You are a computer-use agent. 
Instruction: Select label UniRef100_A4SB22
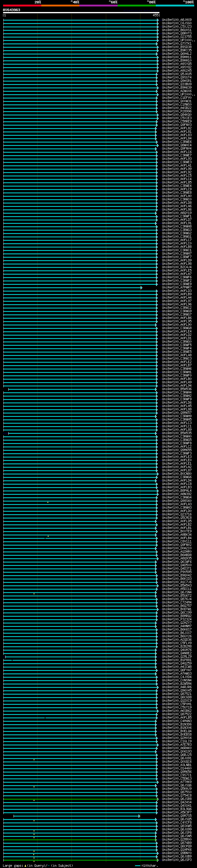click(177, 108)
